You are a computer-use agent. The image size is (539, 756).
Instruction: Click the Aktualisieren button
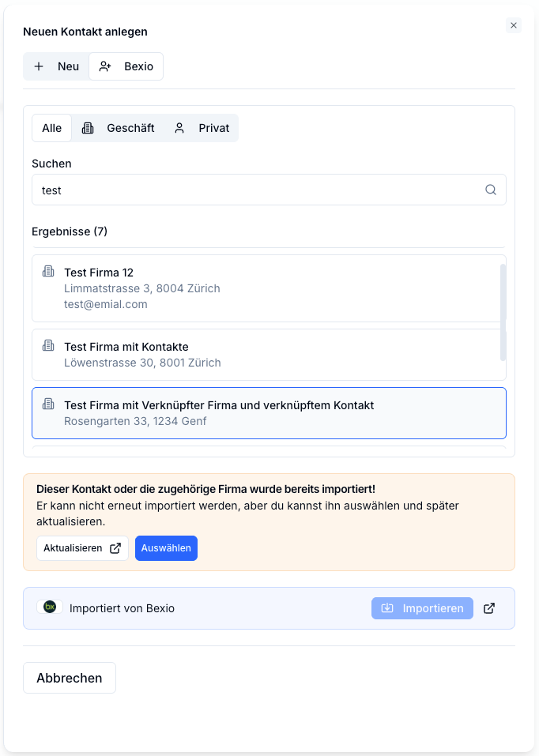pos(82,548)
